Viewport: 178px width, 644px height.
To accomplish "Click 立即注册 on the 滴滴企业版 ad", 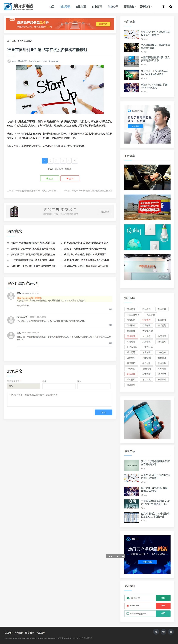I will (135, 126).
